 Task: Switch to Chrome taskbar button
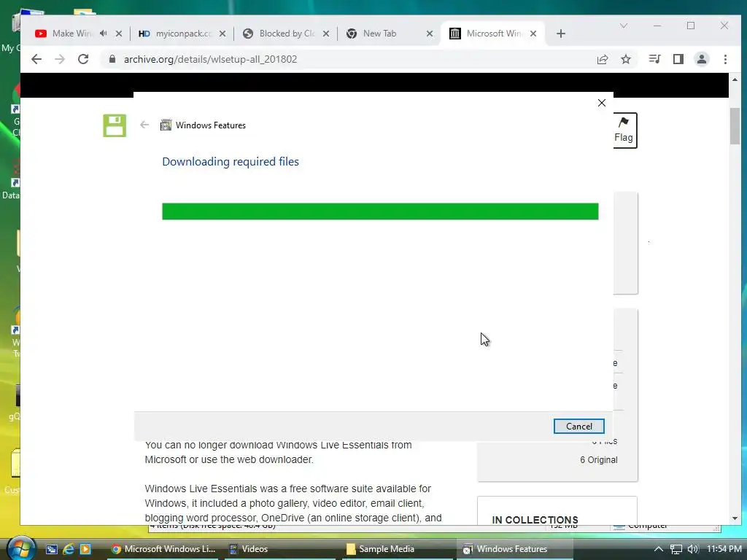coord(163,549)
